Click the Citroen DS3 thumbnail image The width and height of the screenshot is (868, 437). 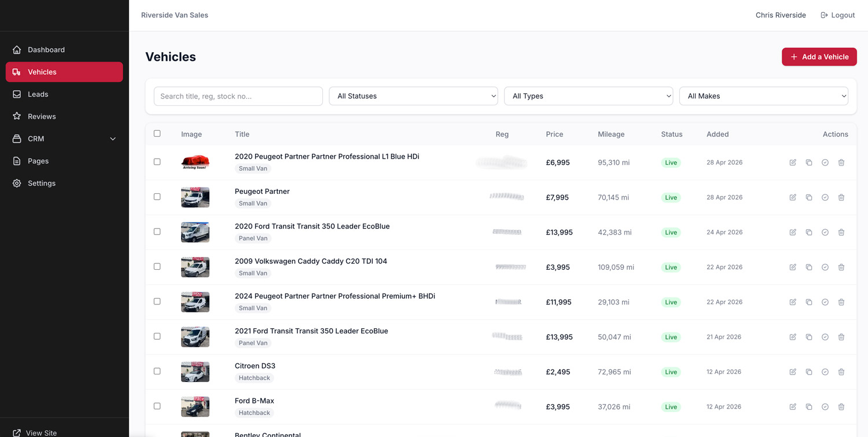(195, 372)
